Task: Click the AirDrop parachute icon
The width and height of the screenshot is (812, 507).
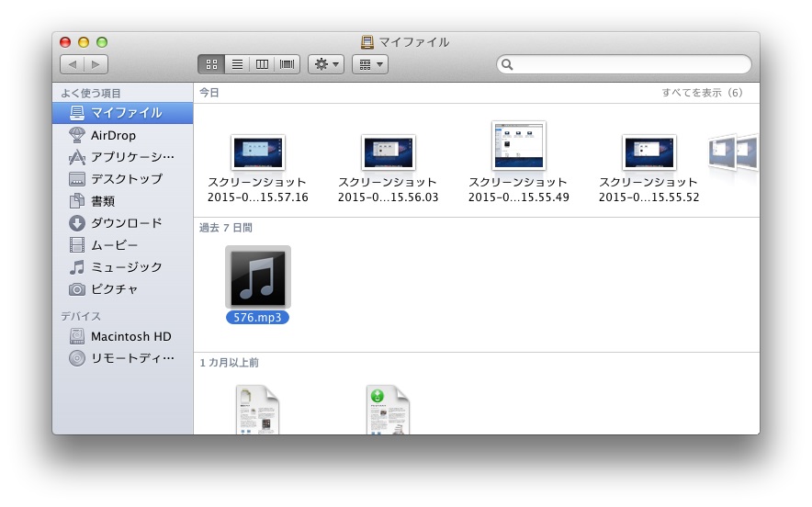Action: (x=77, y=135)
